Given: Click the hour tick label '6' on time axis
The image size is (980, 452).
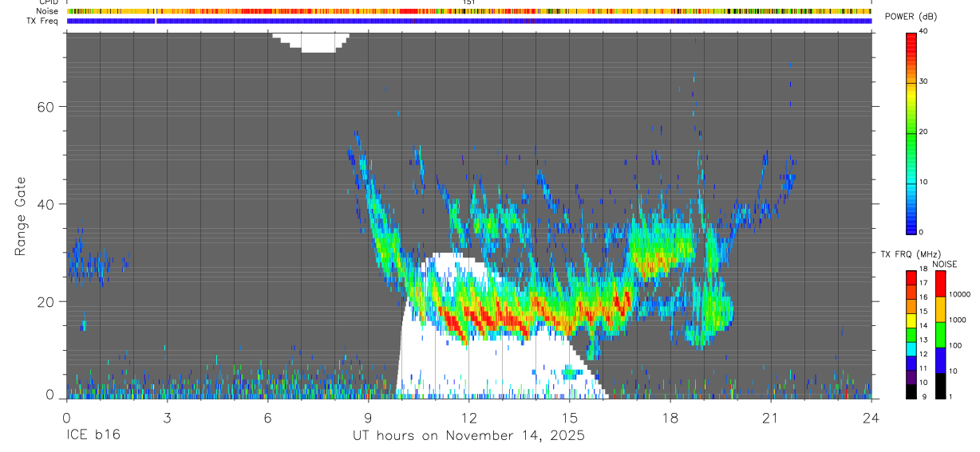Looking at the screenshot, I should 267,417.
